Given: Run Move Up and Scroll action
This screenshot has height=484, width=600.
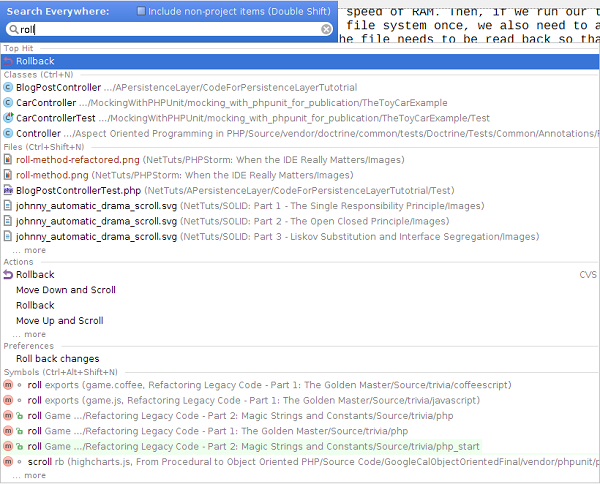Looking at the screenshot, I should [x=300, y=321].
